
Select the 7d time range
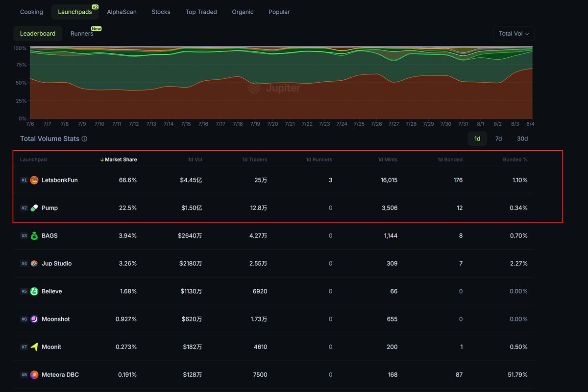[498, 138]
